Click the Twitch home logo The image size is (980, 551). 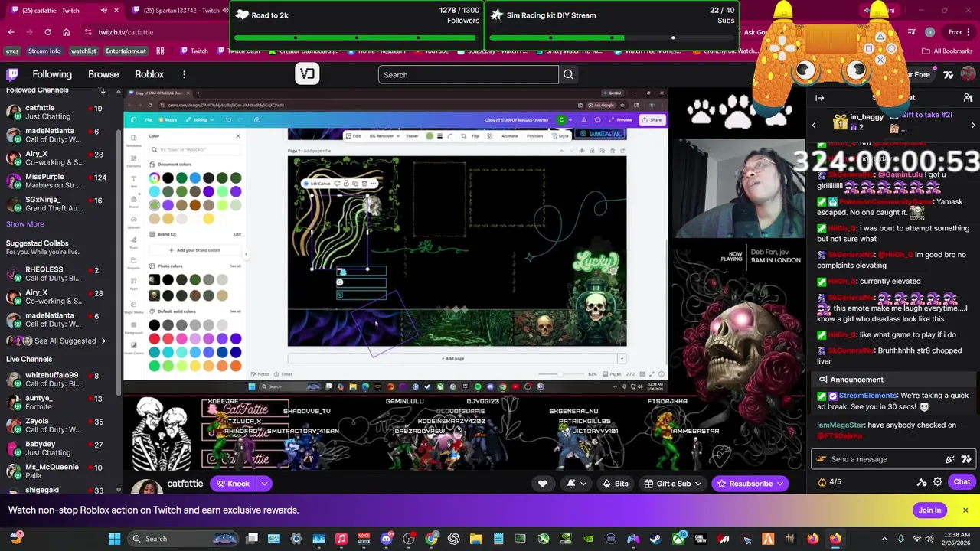[x=12, y=74]
